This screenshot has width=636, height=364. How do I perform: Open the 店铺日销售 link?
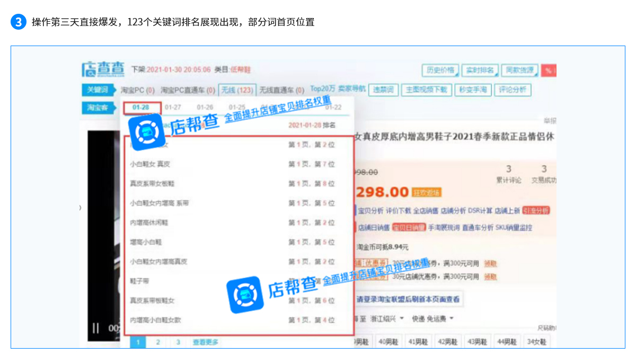pyautogui.click(x=374, y=228)
